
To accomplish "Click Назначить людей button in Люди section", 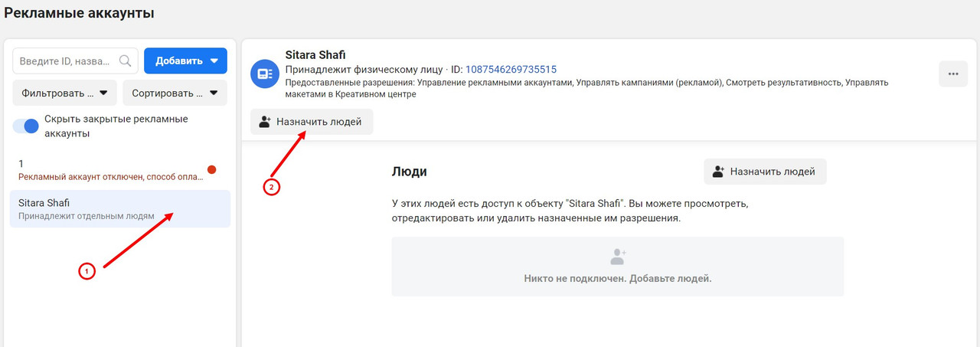I will click(766, 172).
